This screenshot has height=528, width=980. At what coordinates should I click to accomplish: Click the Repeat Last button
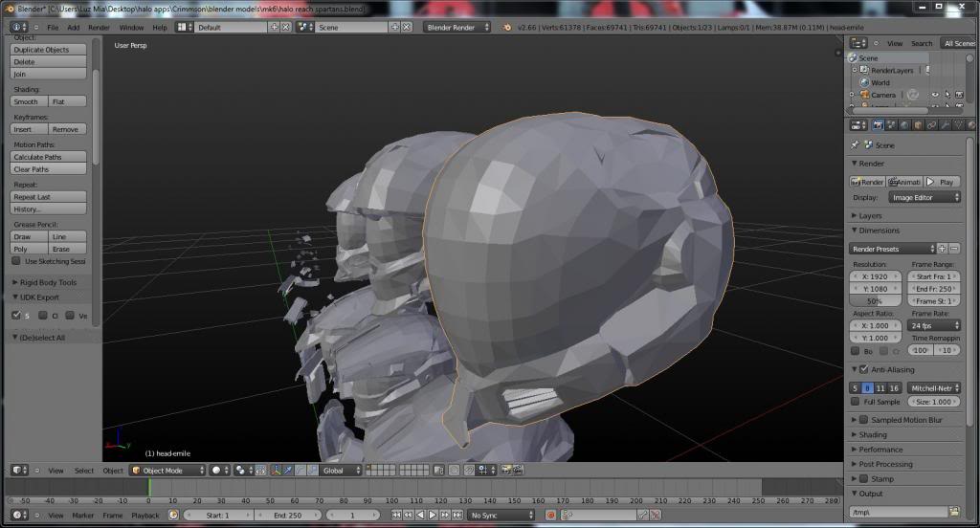[x=48, y=197]
